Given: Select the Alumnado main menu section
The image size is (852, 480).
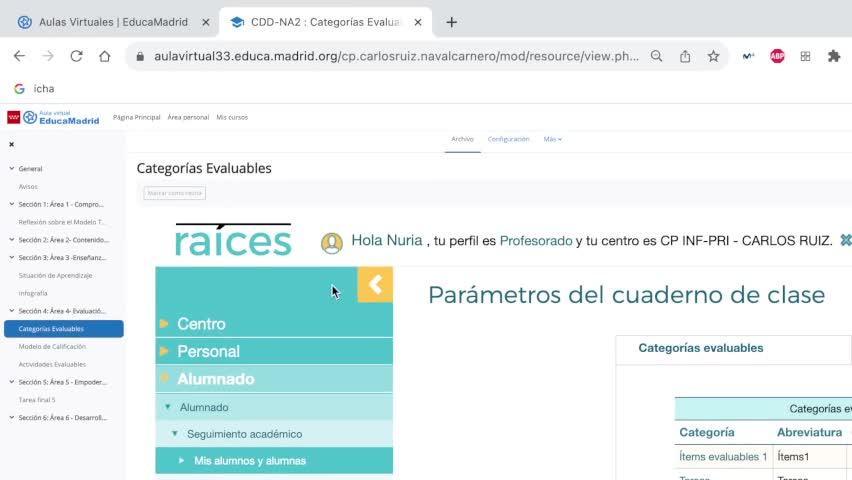Looking at the screenshot, I should tap(274, 379).
